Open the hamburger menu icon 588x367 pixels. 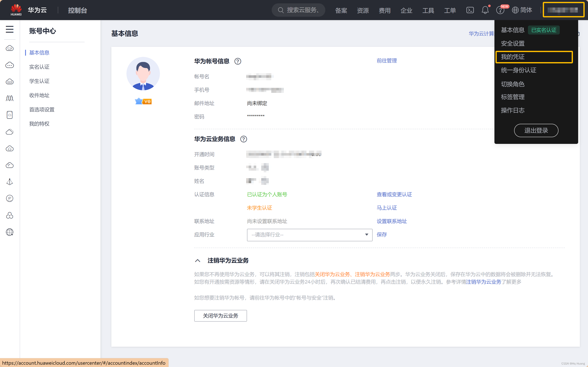(9, 29)
